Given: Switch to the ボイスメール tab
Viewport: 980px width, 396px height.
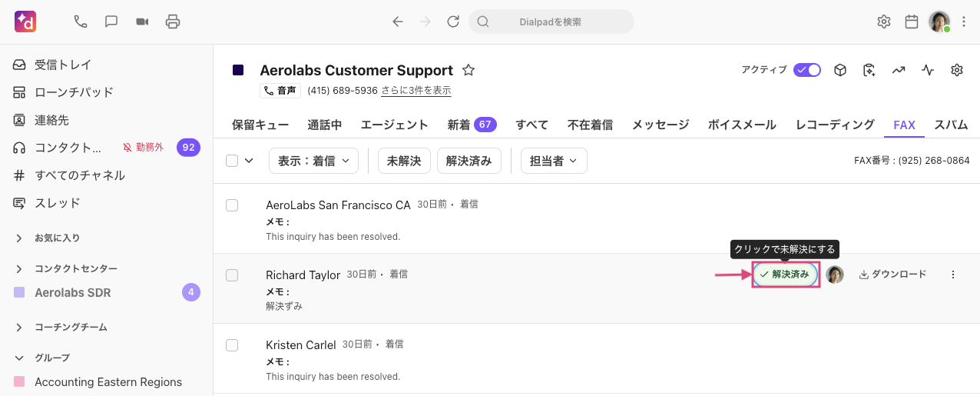Looking at the screenshot, I should tap(742, 125).
